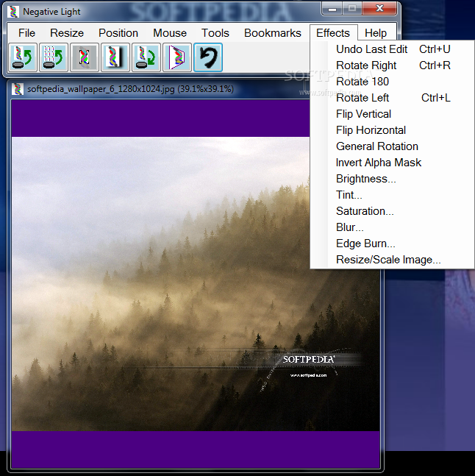Click the foggy forest image preview
Viewport: 475px width, 476px height.
[x=196, y=284]
